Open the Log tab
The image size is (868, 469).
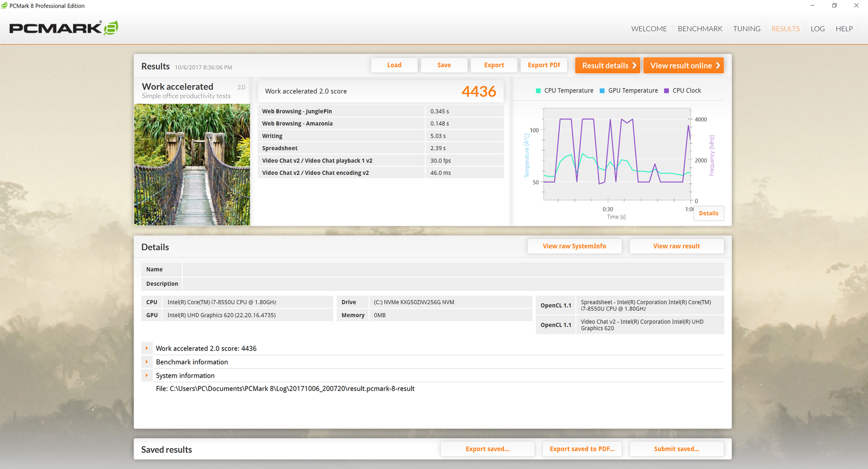(x=817, y=29)
